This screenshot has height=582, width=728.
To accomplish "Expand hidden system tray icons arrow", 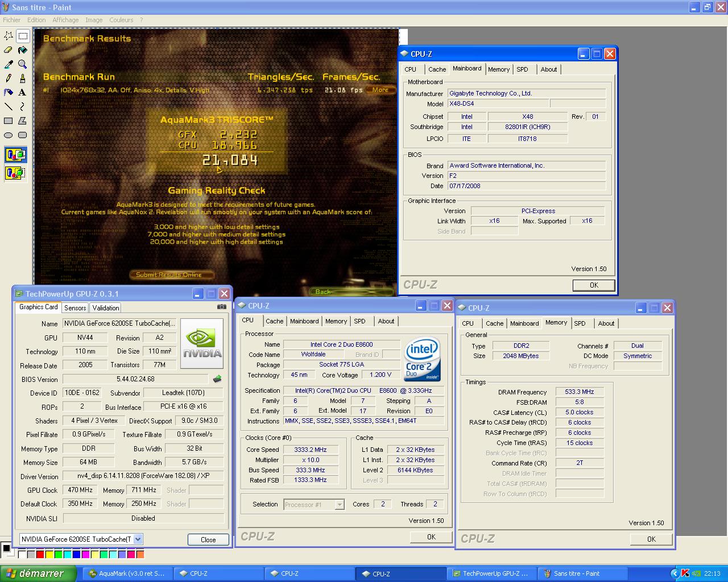I will click(x=675, y=573).
